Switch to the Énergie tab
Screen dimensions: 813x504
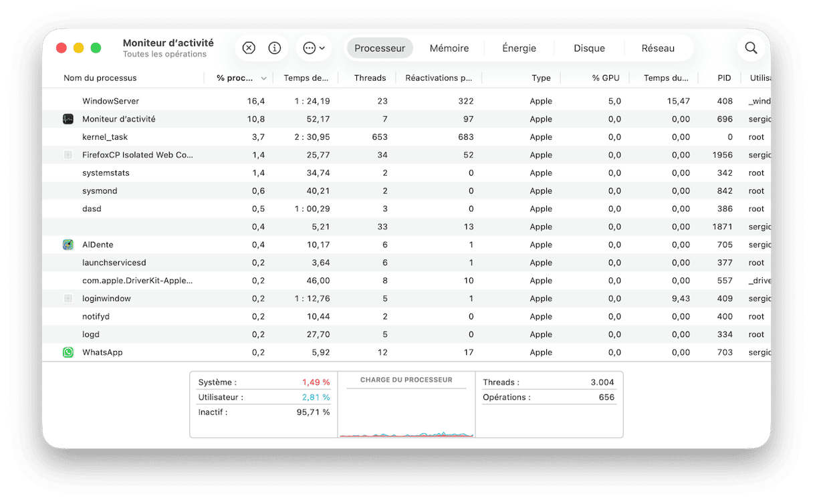pos(519,48)
